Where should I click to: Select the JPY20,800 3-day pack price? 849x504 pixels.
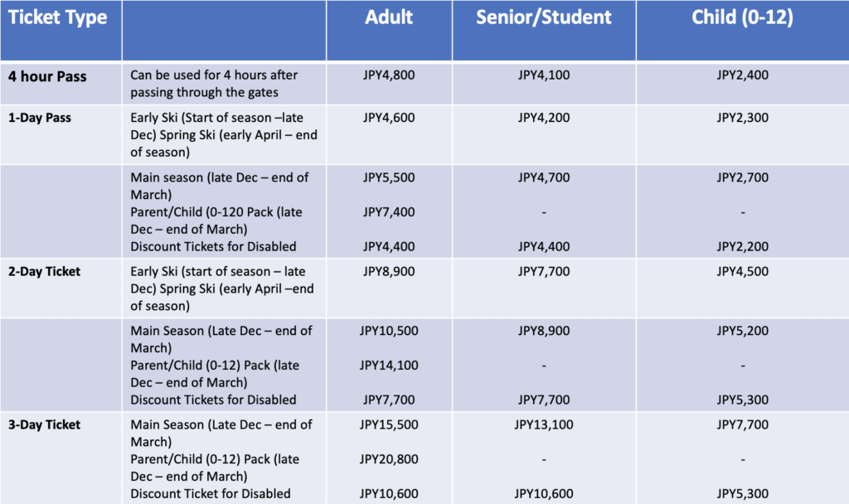389,459
